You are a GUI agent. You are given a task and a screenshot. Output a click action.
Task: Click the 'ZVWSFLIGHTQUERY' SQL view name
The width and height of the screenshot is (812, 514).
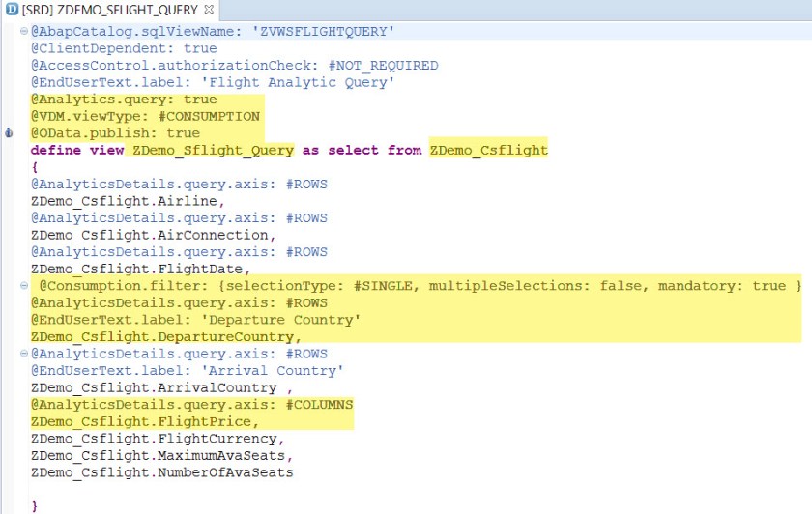click(323, 32)
